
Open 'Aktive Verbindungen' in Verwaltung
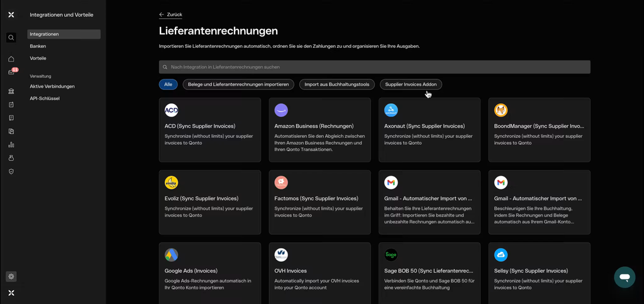(x=52, y=86)
